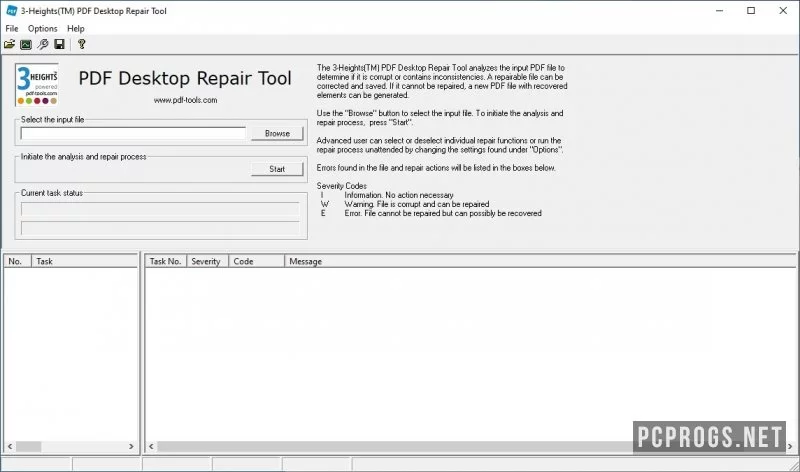Click the task list left scroll arrow
800x472 pixels.
tap(10, 446)
